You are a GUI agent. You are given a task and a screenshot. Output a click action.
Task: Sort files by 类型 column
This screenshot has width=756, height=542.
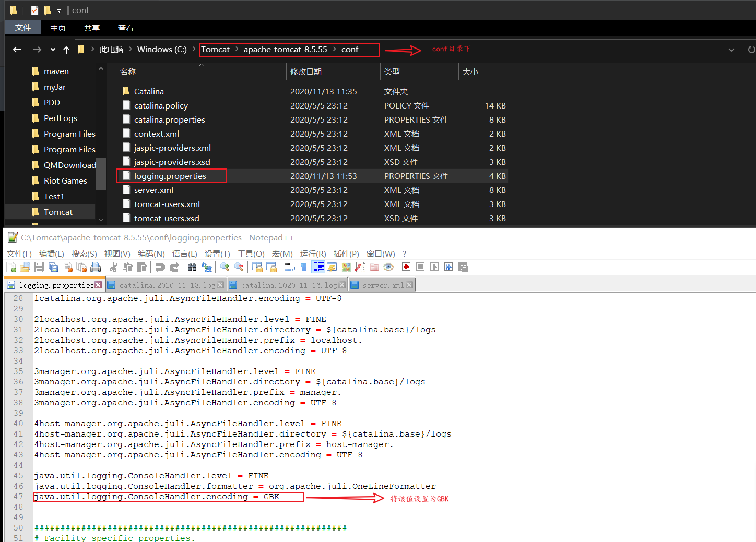pos(392,71)
